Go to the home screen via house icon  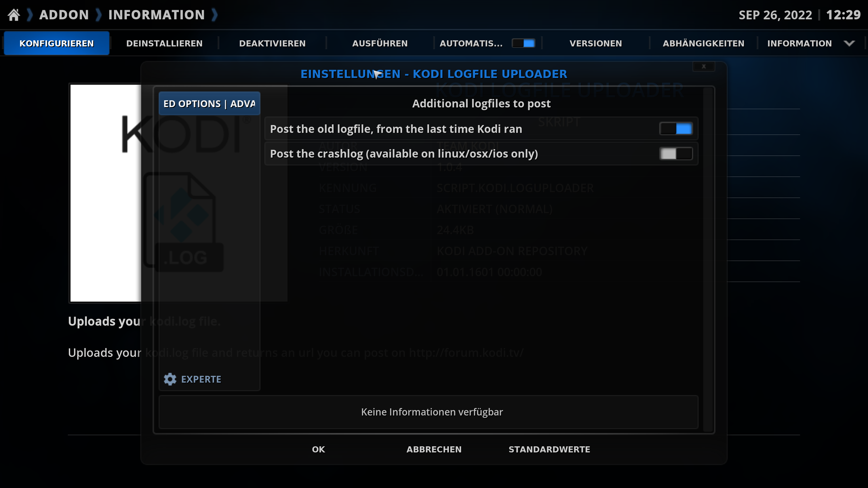tap(14, 15)
